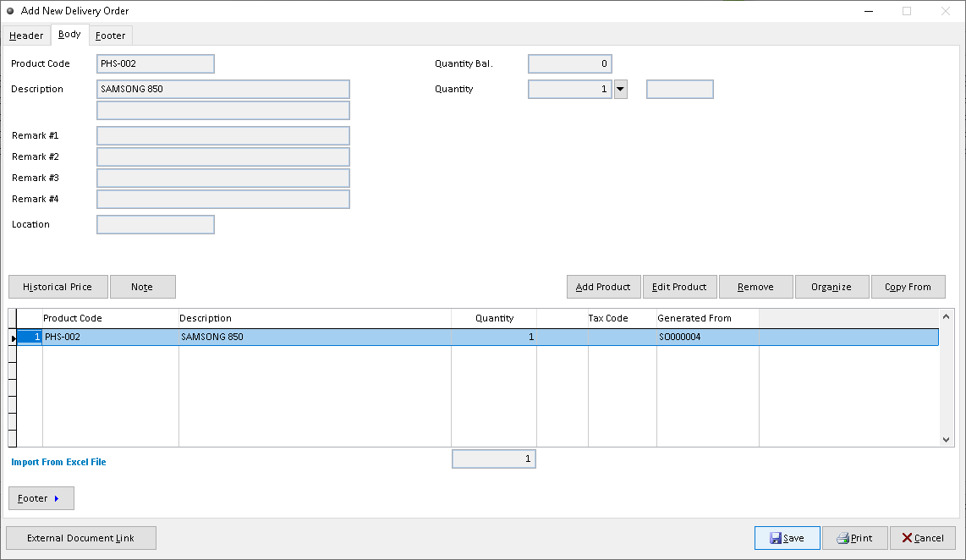This screenshot has height=560, width=966.
Task: Open External Document Link
Action: click(x=80, y=538)
